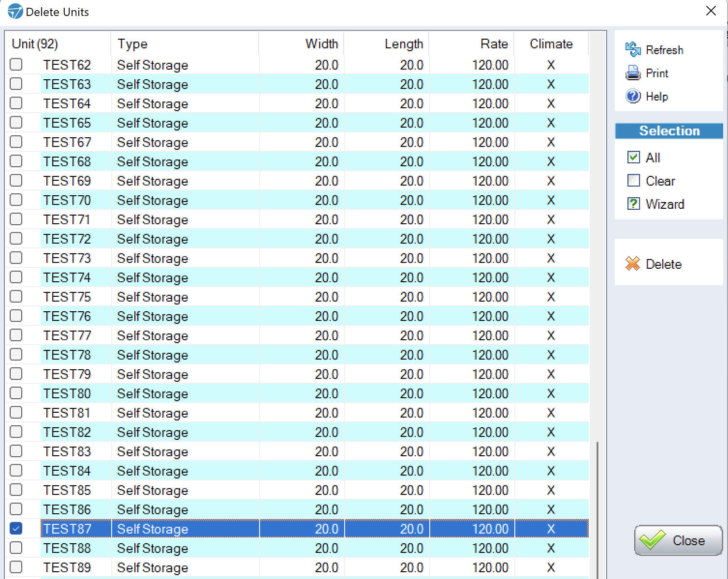The image size is (728, 579).
Task: Click the green checkmark on Close button
Action: tap(653, 540)
